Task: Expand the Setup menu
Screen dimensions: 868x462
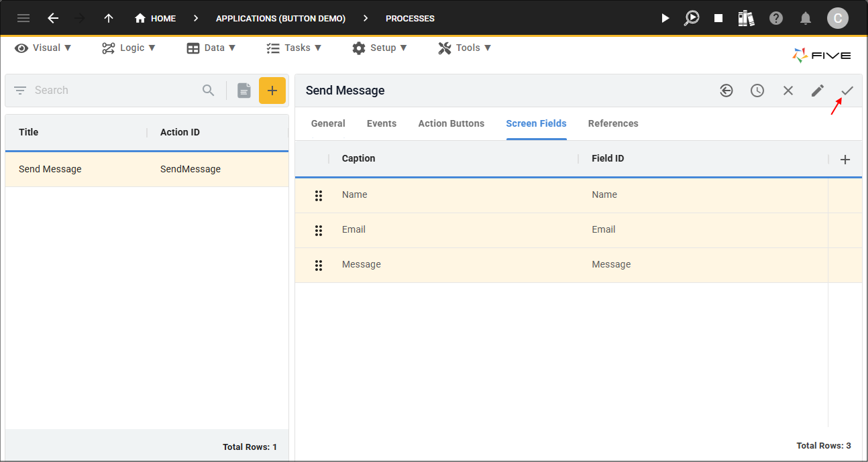Action: 380,48
